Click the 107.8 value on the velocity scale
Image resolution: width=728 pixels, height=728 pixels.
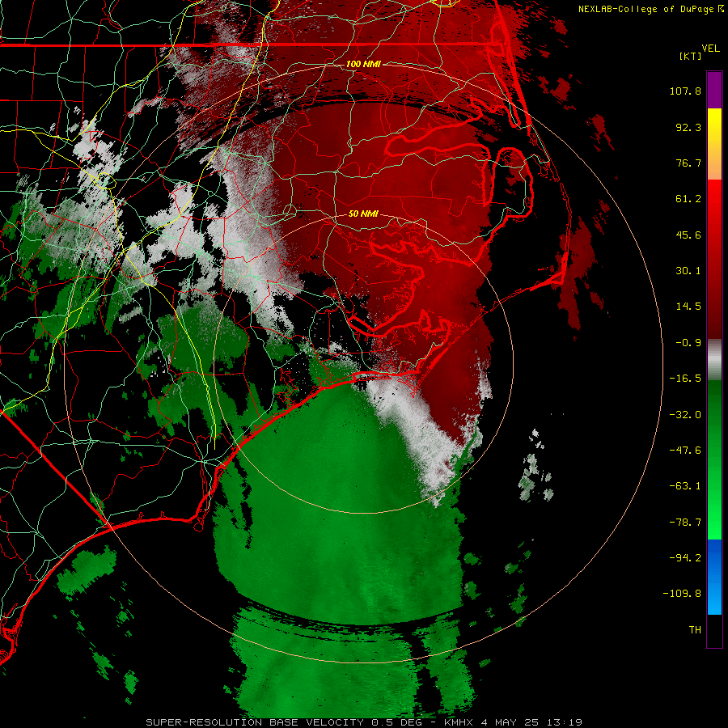point(685,91)
